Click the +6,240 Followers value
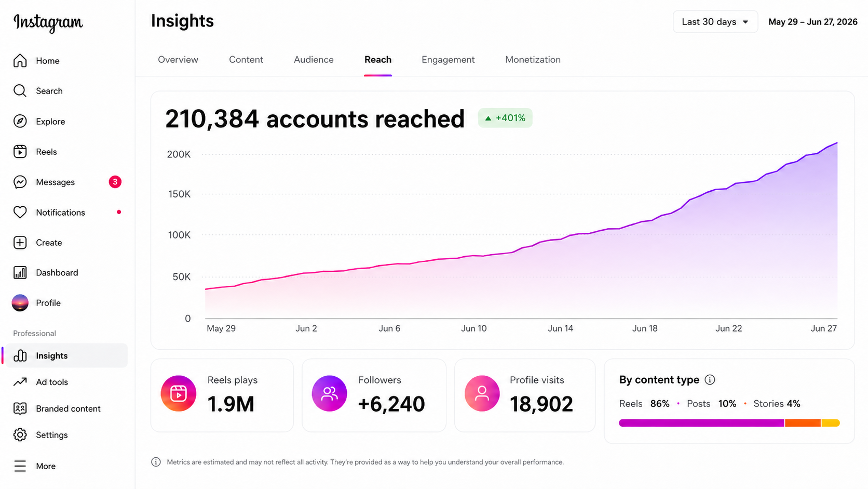Screen dimensions: 868x489 coord(391,404)
